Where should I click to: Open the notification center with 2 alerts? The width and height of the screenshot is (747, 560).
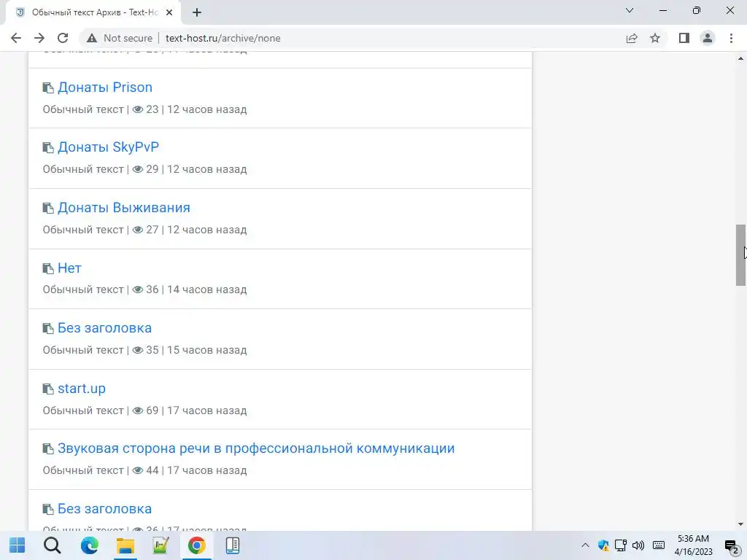(732, 546)
